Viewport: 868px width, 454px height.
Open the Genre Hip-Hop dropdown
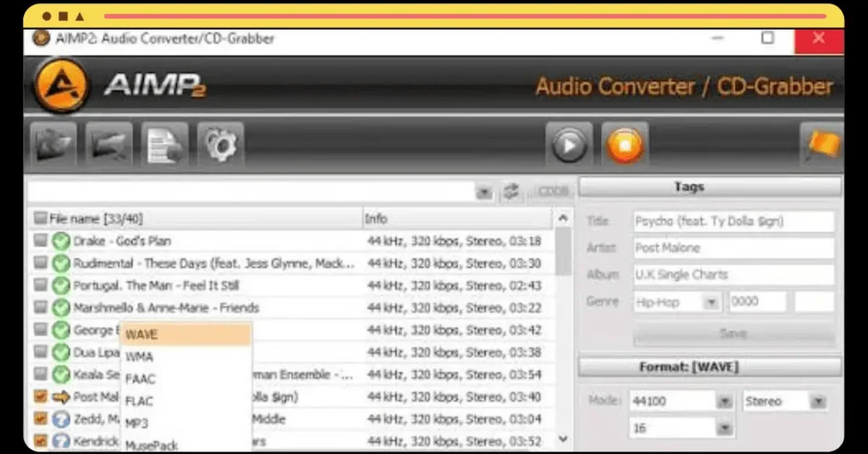(711, 302)
